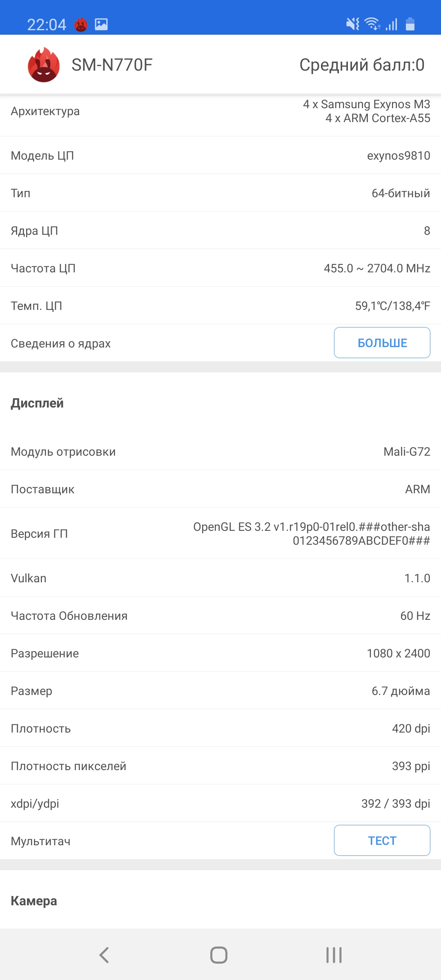441x980 pixels.
Task: Select the Частота ЦП frequency row
Action: 220,268
